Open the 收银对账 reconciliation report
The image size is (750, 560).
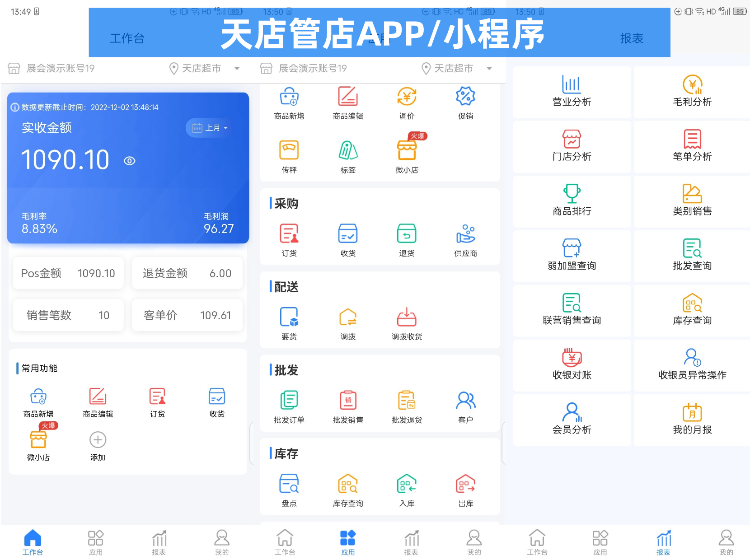[571, 365]
